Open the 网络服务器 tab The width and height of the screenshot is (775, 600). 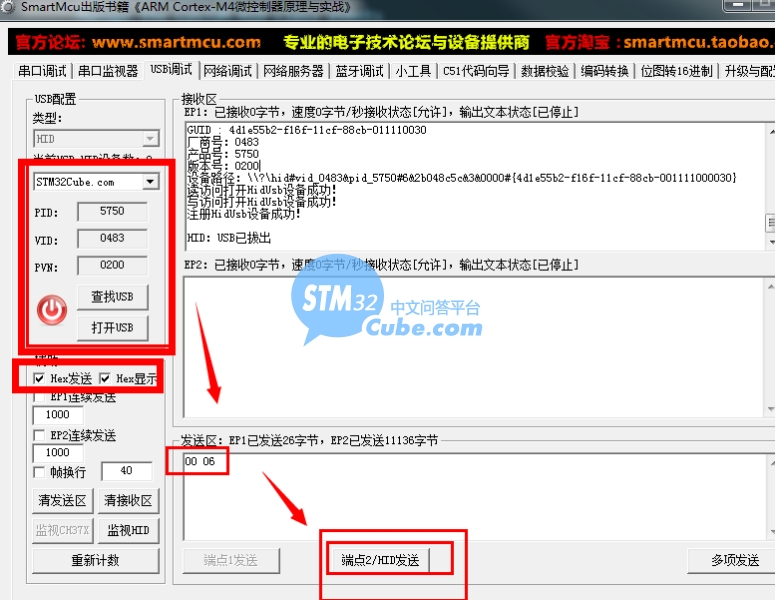(x=293, y=71)
